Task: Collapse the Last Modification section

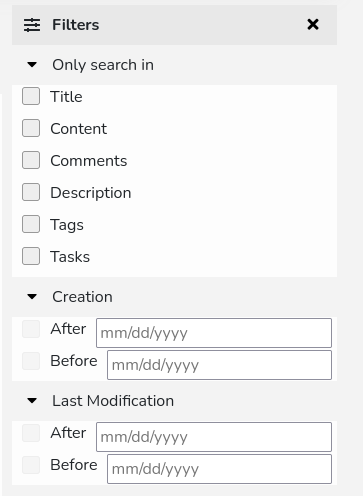Action: pos(32,400)
